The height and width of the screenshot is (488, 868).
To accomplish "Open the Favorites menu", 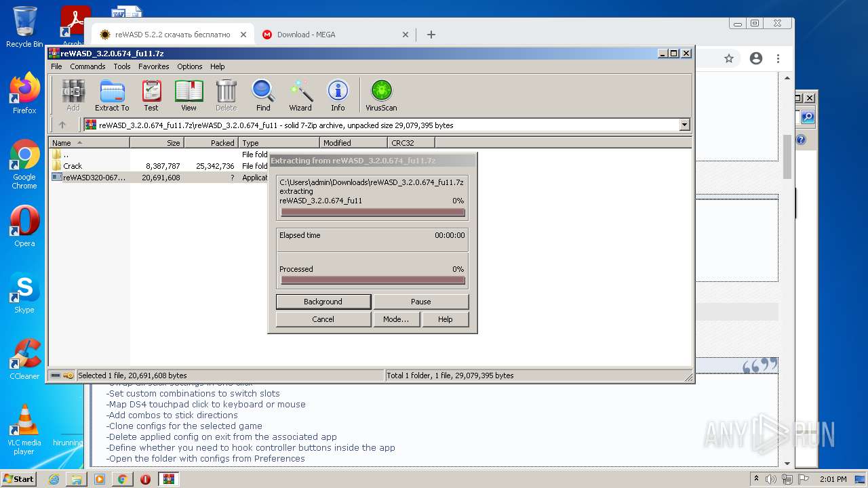I will point(154,66).
